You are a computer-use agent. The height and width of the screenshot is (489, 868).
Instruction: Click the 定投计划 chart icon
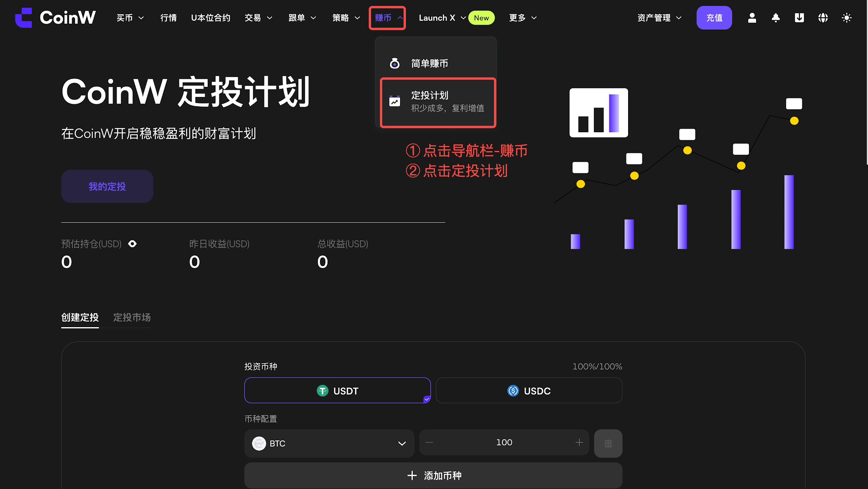point(395,101)
